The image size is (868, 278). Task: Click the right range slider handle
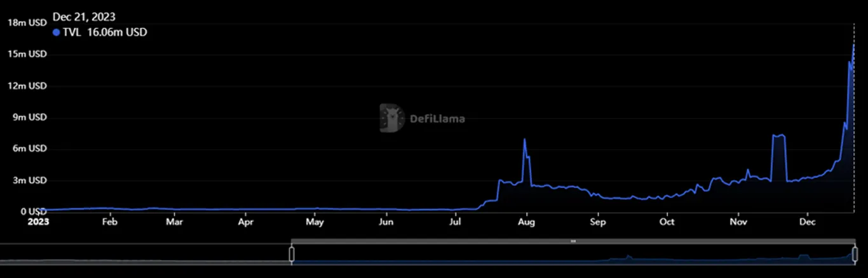coord(855,255)
